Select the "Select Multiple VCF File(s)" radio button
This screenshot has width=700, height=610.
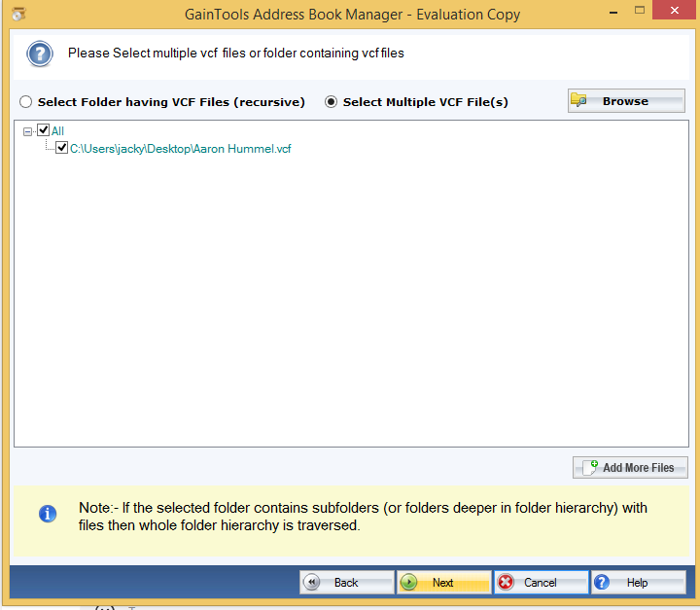pos(331,102)
